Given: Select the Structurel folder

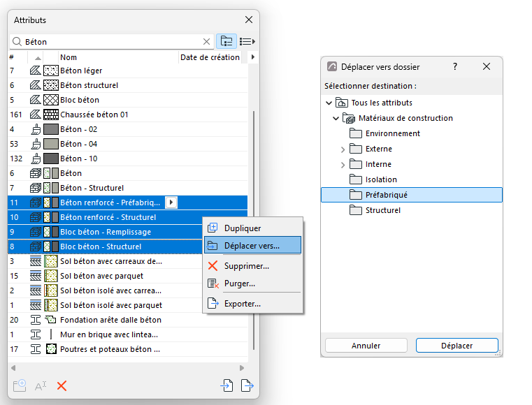Looking at the screenshot, I should tap(375, 210).
